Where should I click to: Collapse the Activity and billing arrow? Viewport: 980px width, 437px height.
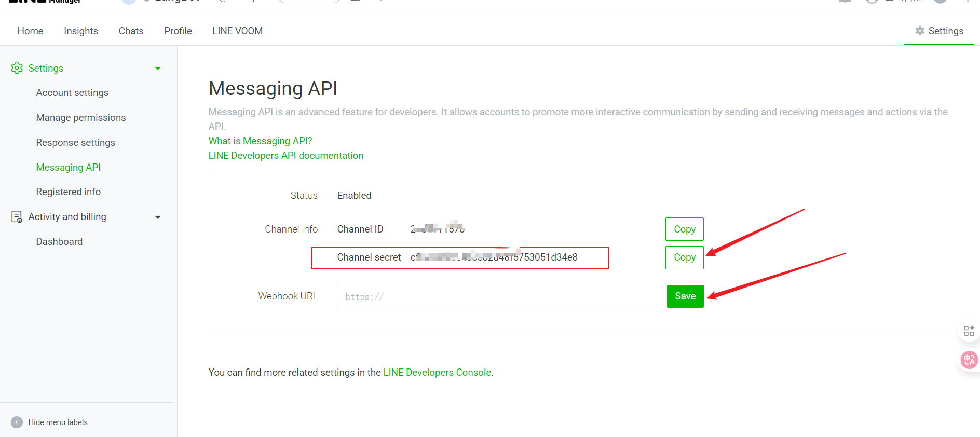click(x=158, y=217)
